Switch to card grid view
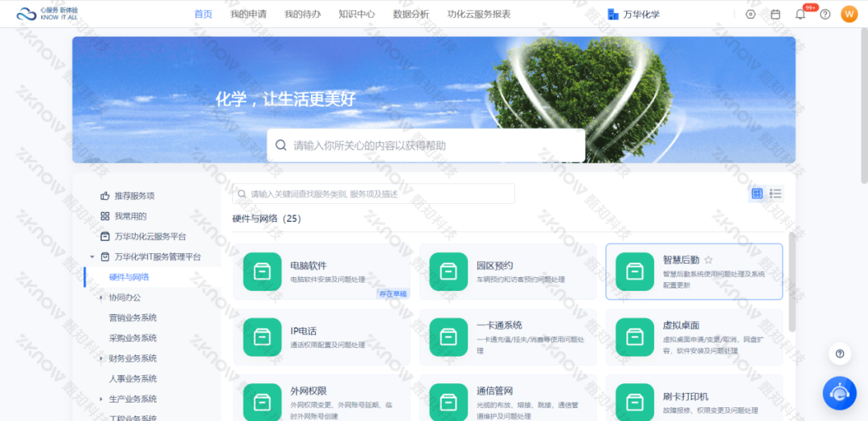This screenshot has width=868, height=421. [x=757, y=194]
